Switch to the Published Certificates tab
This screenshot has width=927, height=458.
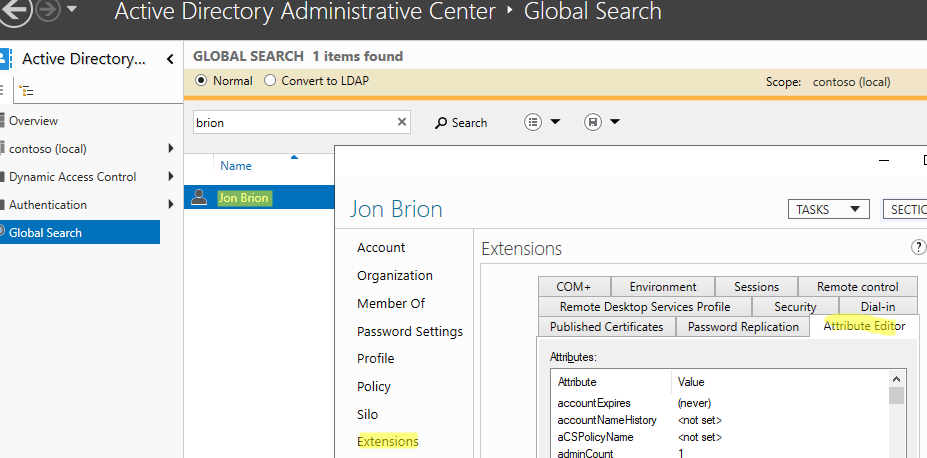click(606, 327)
